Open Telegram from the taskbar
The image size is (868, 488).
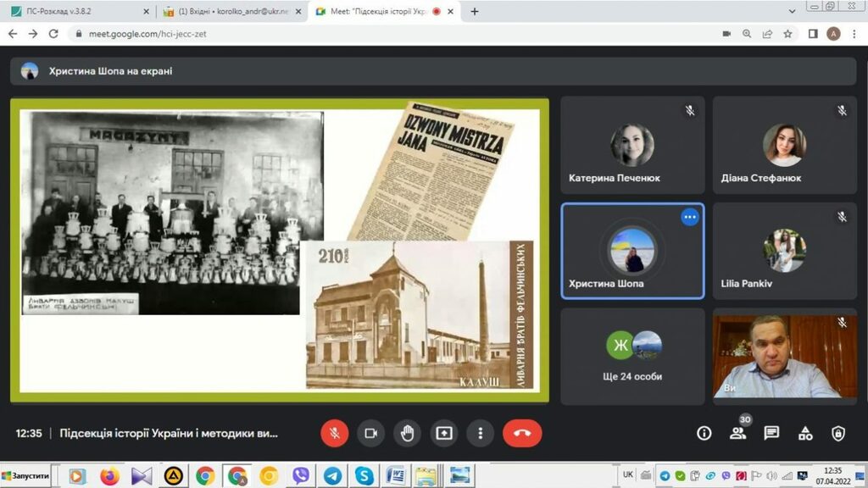pos(332,476)
